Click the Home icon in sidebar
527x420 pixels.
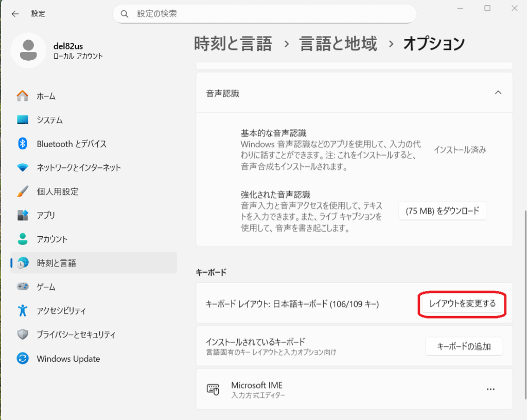tap(23, 96)
